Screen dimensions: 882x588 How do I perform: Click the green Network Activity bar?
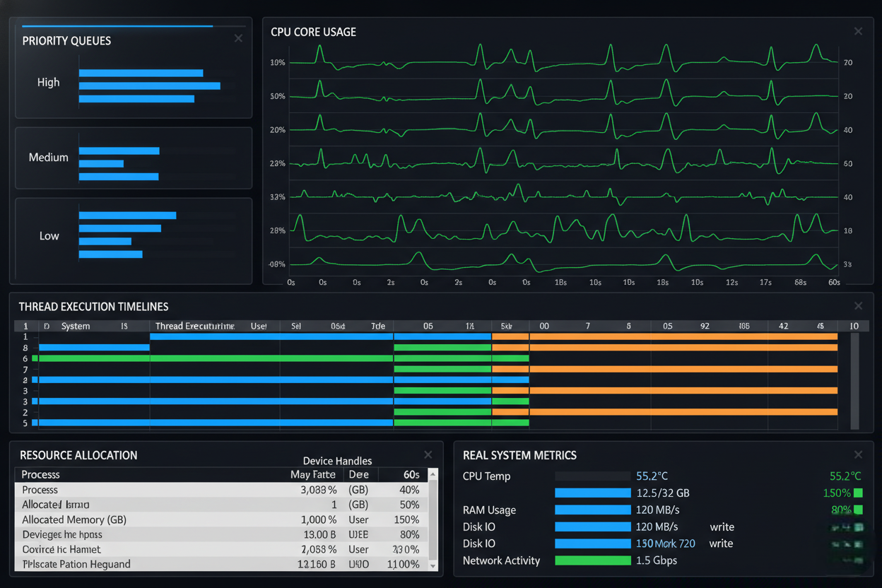coord(593,560)
